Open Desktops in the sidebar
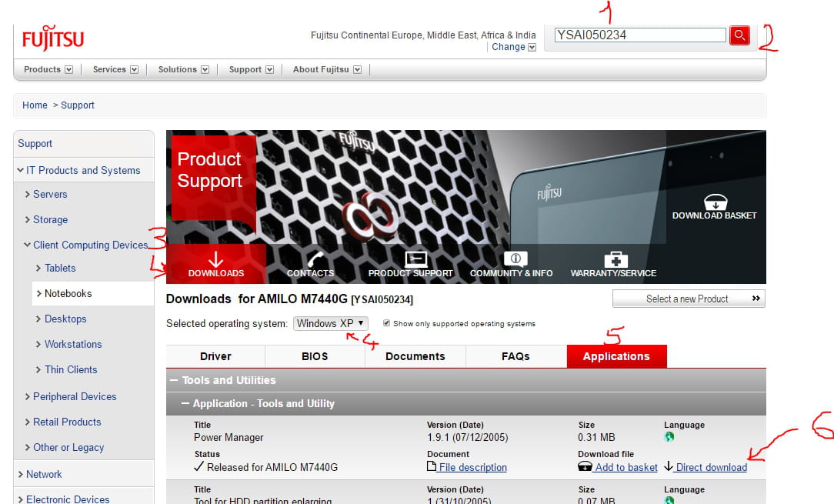Screen dimensions: 834x504 (x=65, y=319)
